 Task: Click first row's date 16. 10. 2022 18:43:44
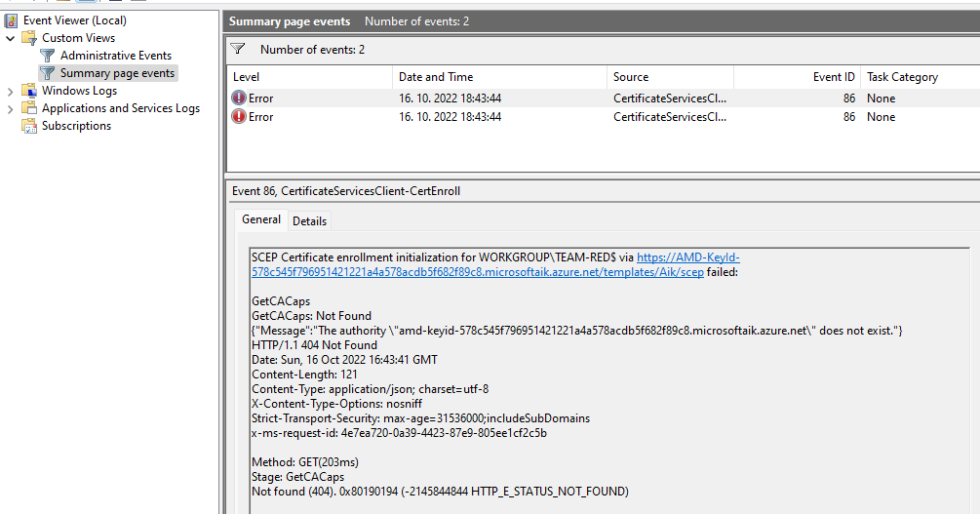(450, 99)
